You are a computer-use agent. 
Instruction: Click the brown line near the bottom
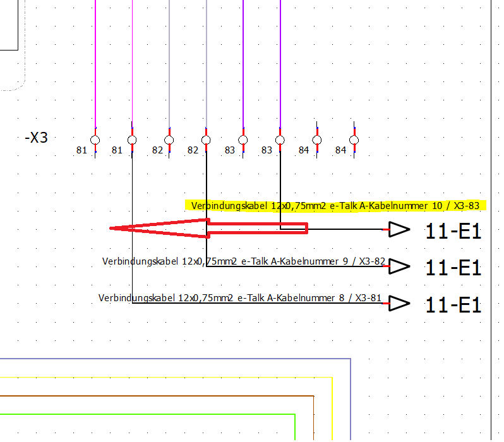point(158,396)
